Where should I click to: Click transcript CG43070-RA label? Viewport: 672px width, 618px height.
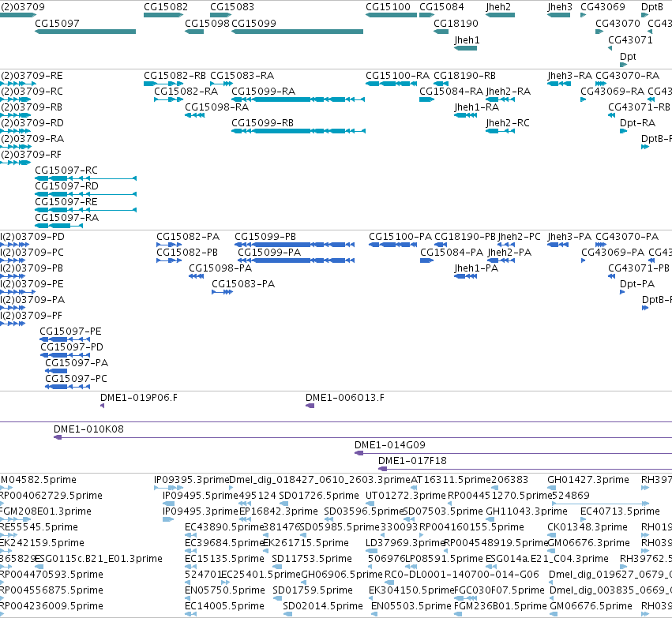pos(627,76)
